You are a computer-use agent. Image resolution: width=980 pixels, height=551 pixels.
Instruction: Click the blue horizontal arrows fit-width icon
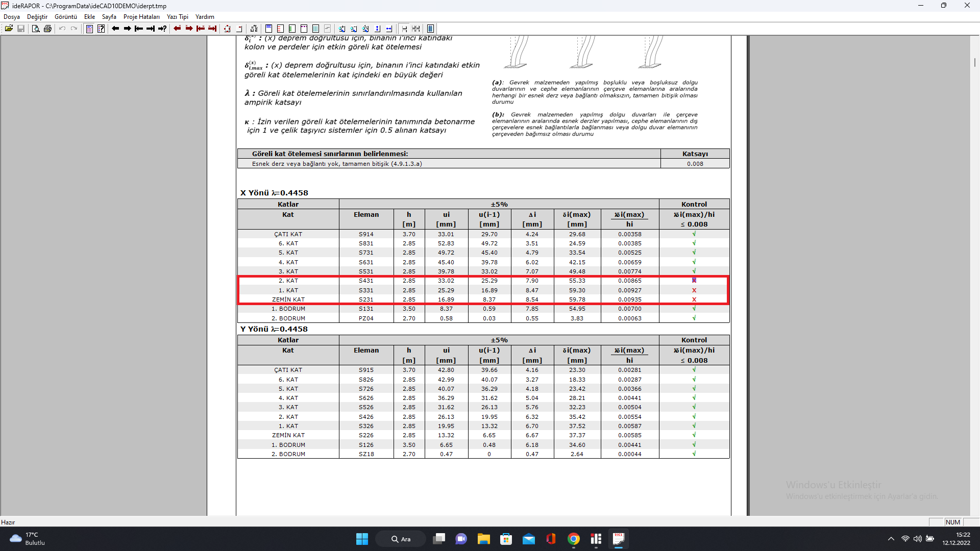[389, 29]
